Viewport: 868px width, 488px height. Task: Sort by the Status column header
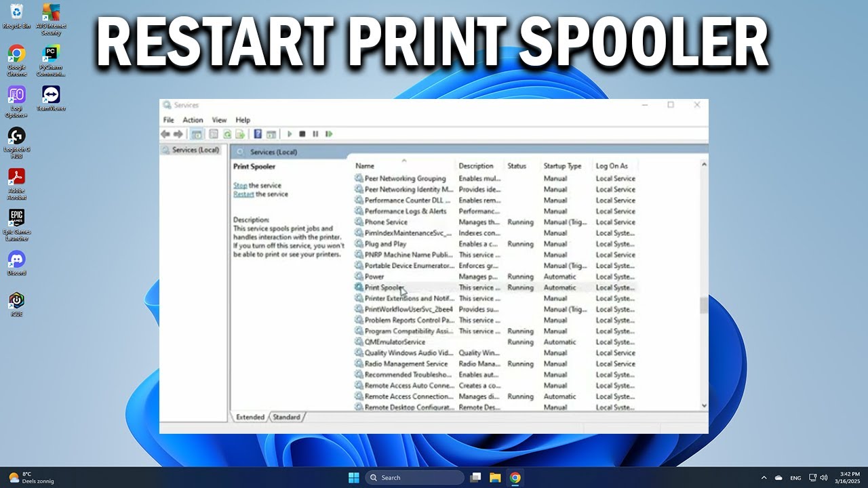click(522, 165)
